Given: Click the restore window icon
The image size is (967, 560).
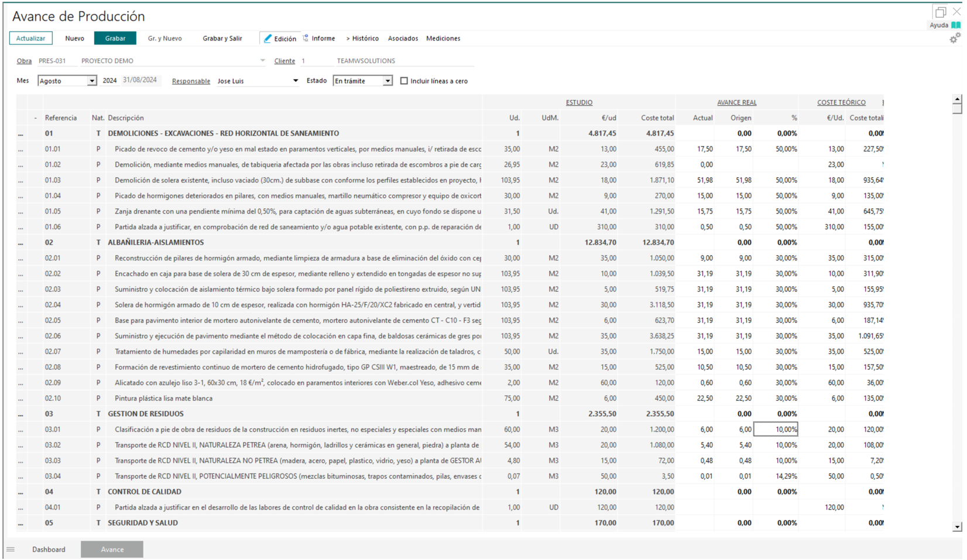Looking at the screenshot, I should (x=941, y=12).
